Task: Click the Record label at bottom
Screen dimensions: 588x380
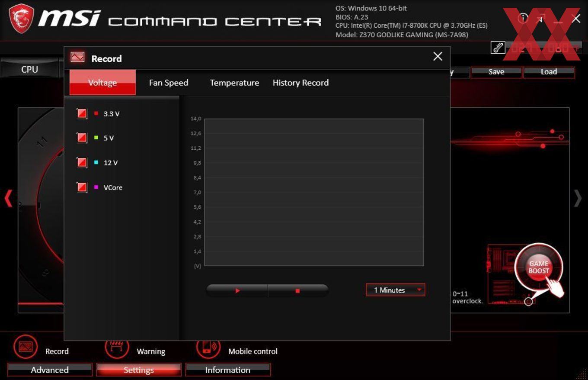Action: (x=57, y=351)
